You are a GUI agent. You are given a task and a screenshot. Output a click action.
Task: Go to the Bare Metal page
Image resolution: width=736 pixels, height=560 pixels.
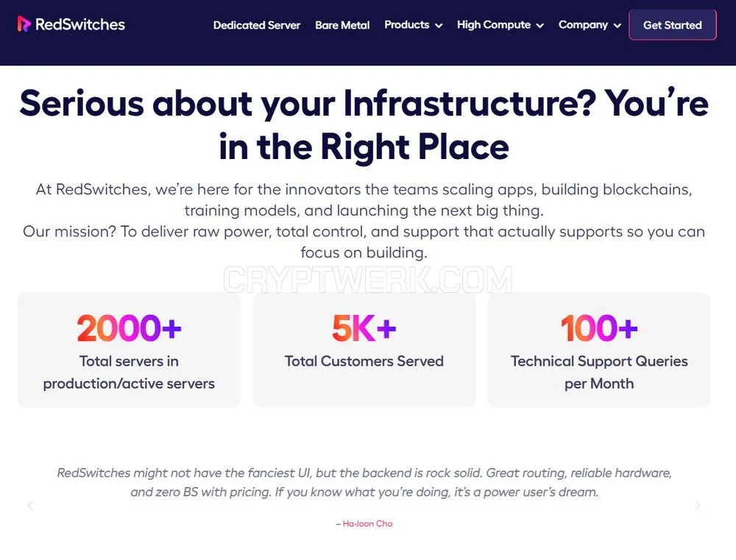click(x=342, y=25)
